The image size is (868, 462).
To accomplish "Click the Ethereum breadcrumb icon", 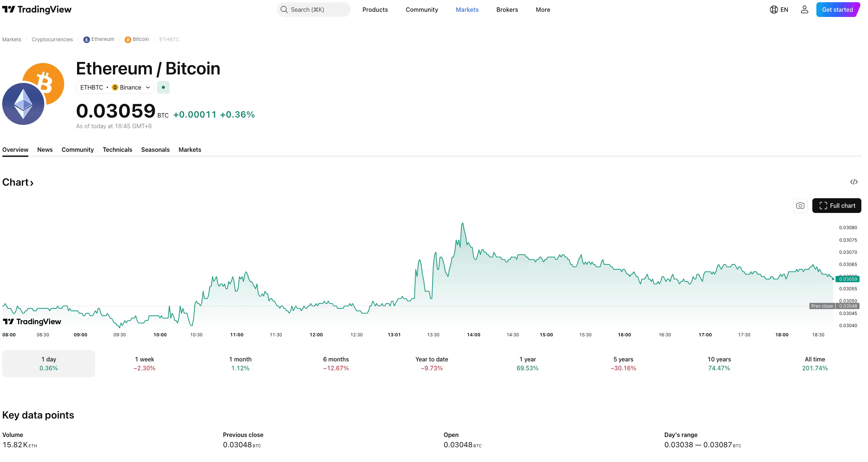I will (x=86, y=39).
